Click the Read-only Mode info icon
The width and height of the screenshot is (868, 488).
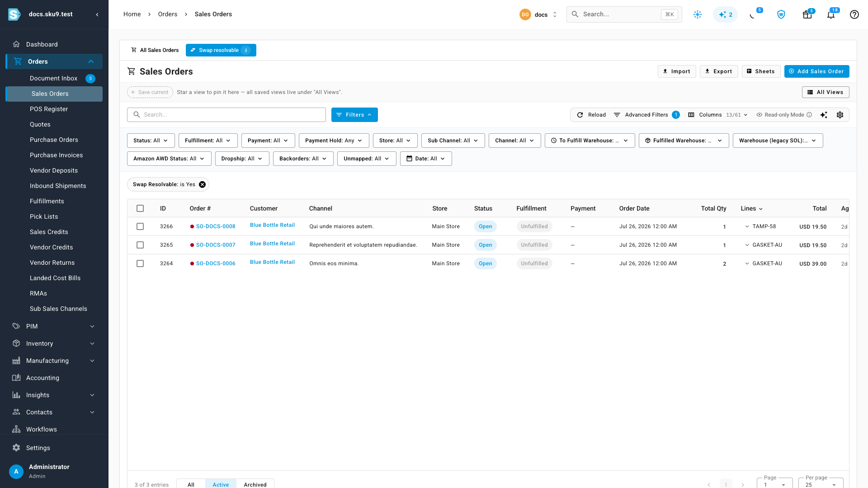[809, 115]
